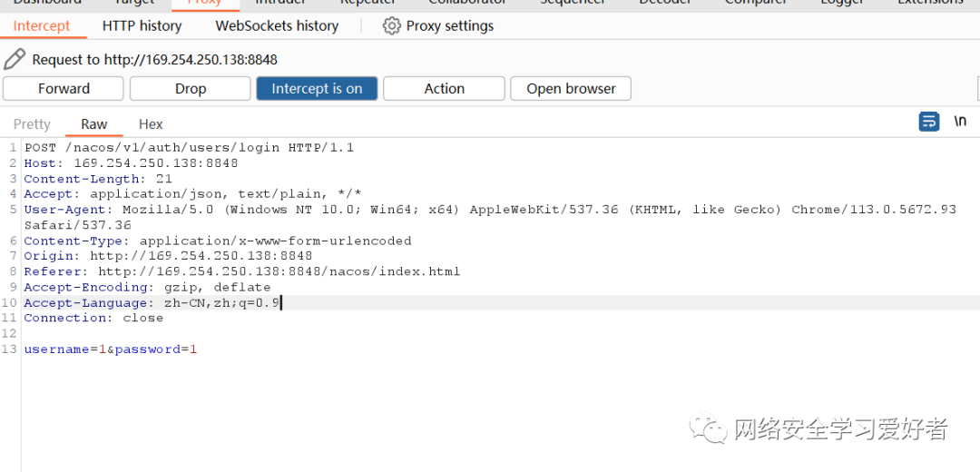Click the Referer header line
This screenshot has width=980, height=472.
(242, 272)
